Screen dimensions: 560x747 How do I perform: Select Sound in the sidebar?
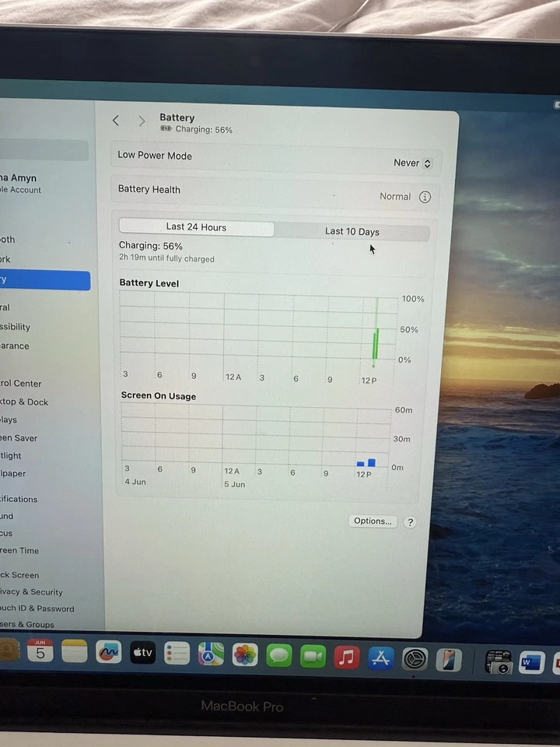click(x=7, y=516)
